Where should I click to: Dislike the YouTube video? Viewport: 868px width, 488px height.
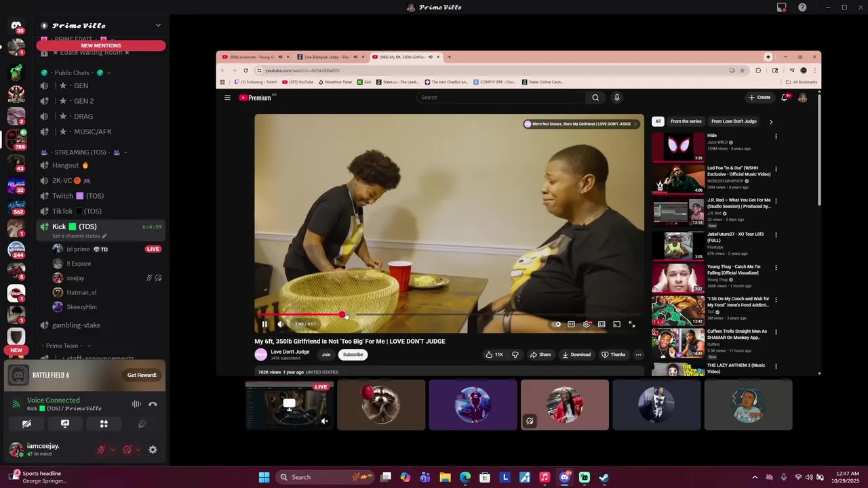pyautogui.click(x=515, y=354)
